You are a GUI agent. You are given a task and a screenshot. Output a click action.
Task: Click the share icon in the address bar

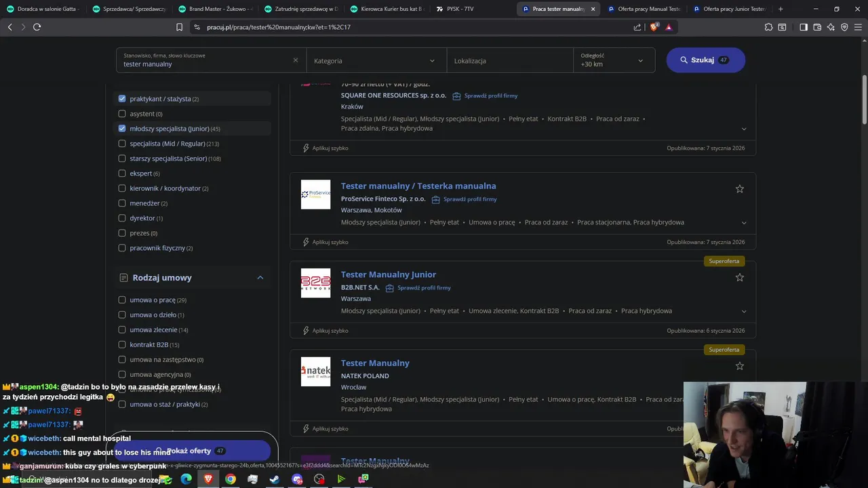[x=637, y=27]
